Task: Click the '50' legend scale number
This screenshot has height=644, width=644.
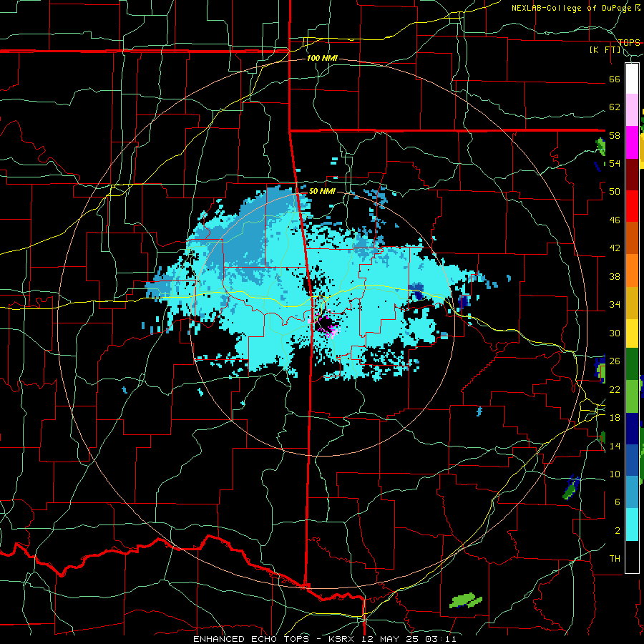Action: [615, 192]
